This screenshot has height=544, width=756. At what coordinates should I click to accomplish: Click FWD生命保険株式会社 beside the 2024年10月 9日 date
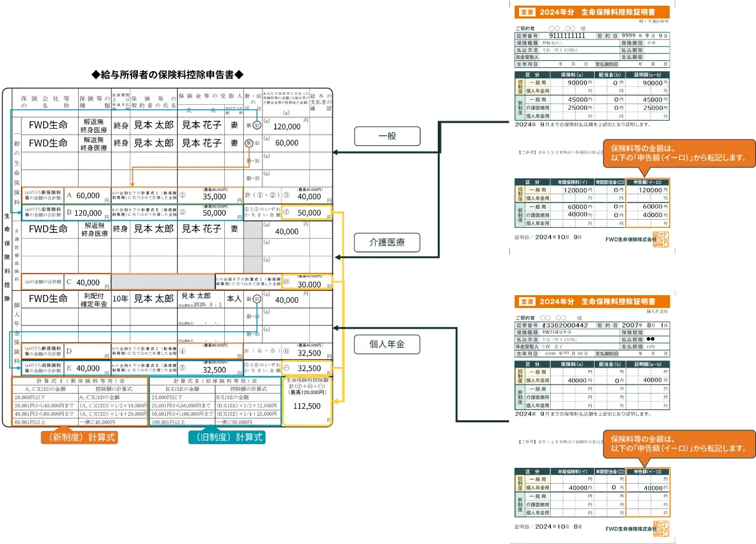point(631,239)
